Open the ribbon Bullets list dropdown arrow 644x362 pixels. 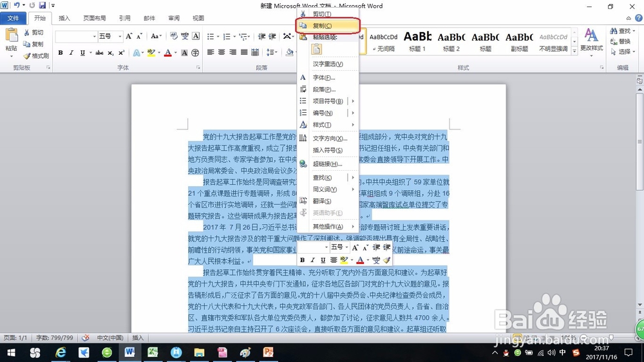click(218, 37)
